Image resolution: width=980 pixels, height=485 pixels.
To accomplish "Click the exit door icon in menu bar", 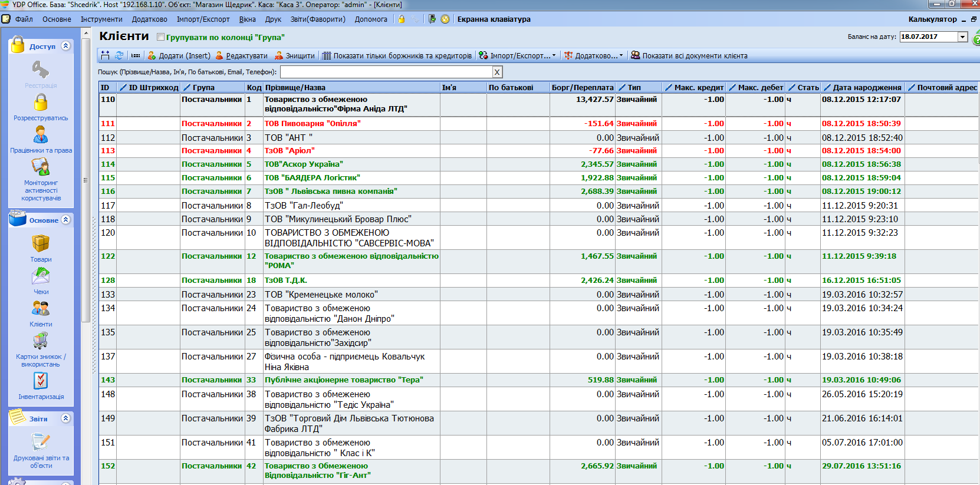I will 432,19.
